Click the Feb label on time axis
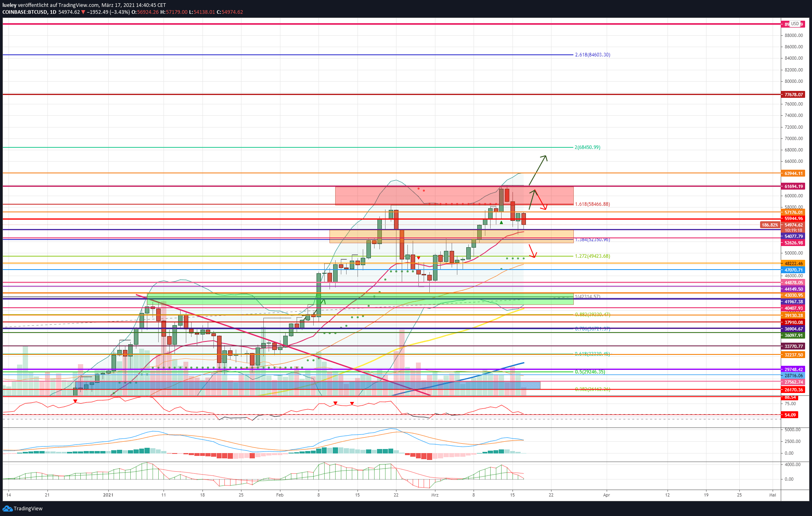812x516 pixels. point(280,495)
